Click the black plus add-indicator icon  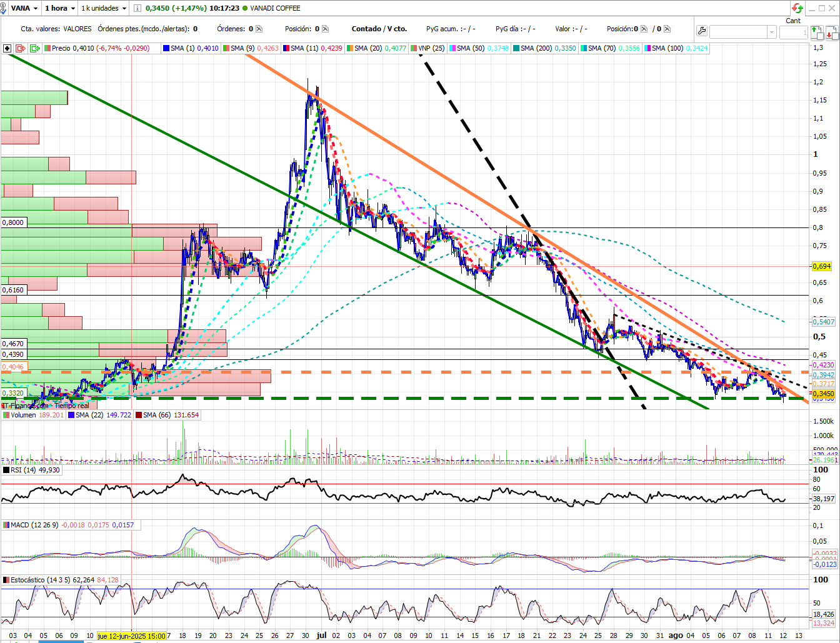point(7,48)
